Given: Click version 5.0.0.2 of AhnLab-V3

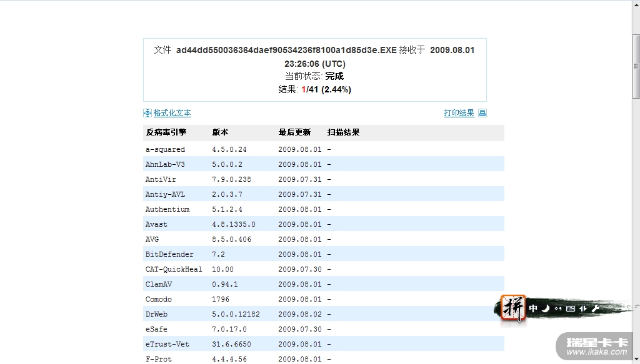Looking at the screenshot, I should point(227,164).
